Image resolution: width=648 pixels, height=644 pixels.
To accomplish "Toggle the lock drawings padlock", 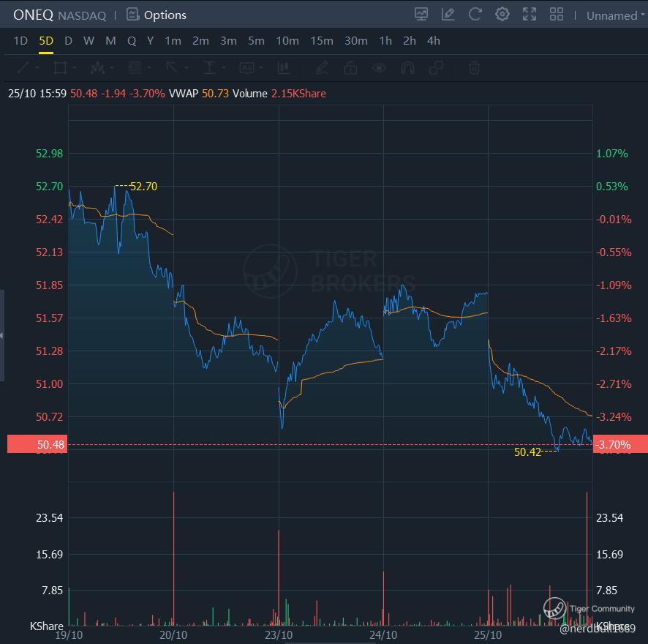I will (x=350, y=68).
